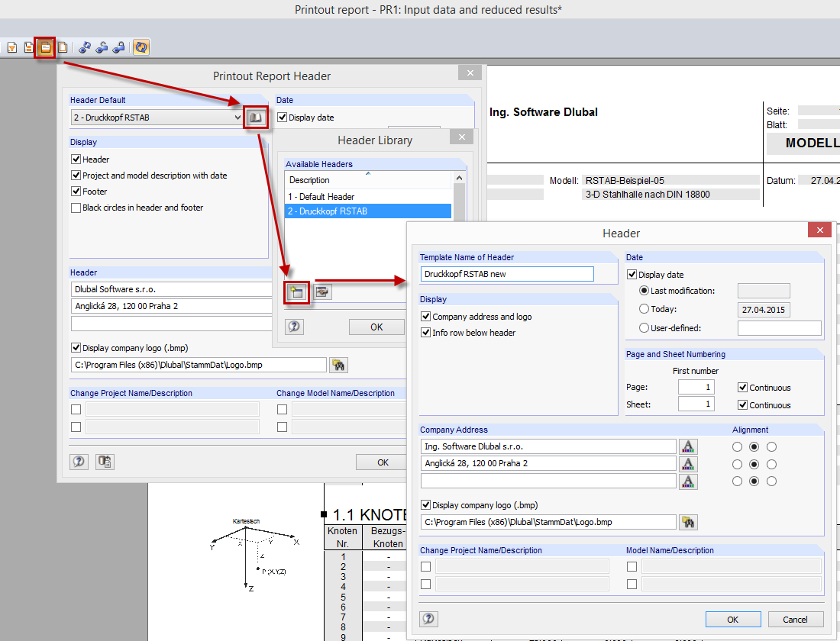Select the filter icon on the toolbar
Screen dimensions: 840x641
(x=11, y=47)
